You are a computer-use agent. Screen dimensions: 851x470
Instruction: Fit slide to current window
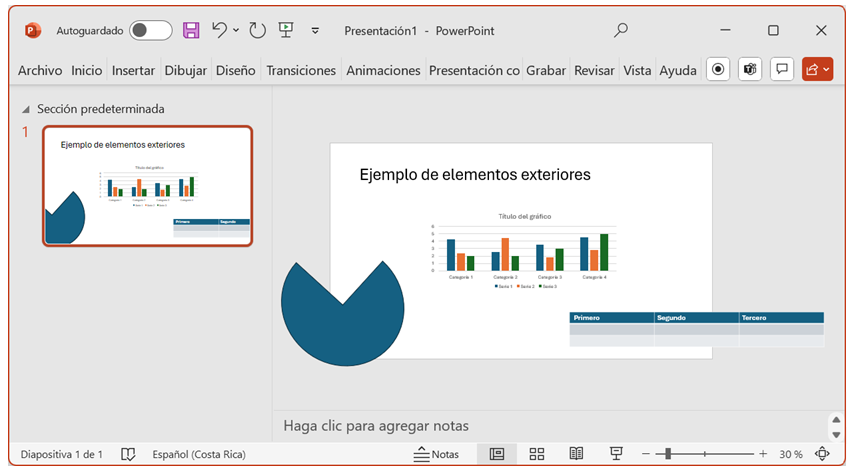pos(823,454)
